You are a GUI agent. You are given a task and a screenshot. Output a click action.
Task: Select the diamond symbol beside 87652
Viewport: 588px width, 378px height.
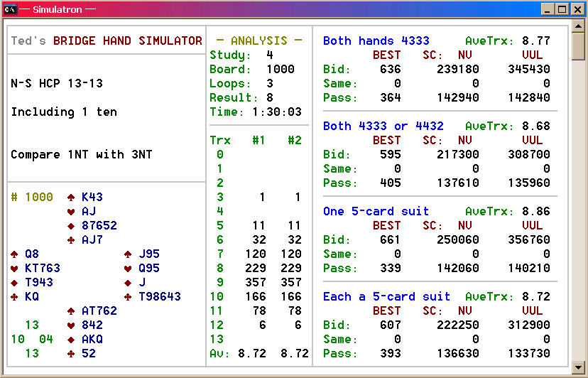pos(71,226)
